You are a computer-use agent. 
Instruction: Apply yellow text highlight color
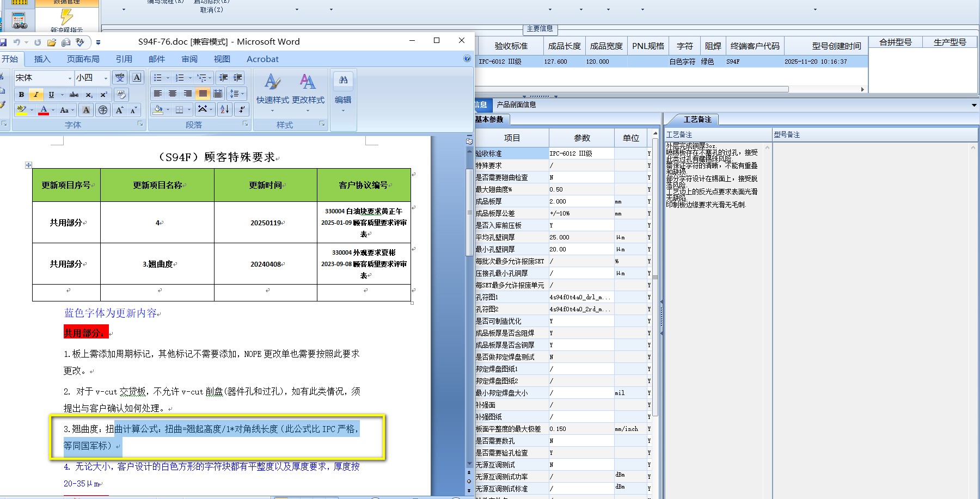[x=21, y=110]
